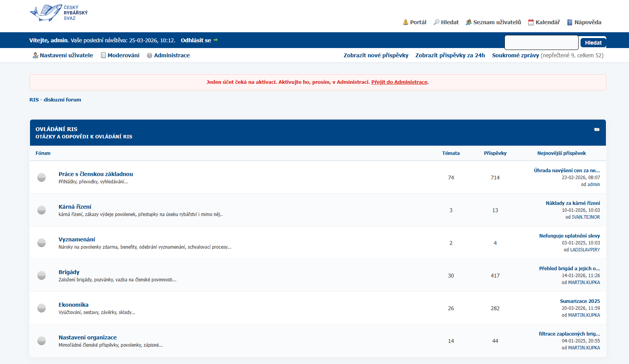
Task: Click the green arrow beside Odhlásit se
Action: tap(216, 40)
